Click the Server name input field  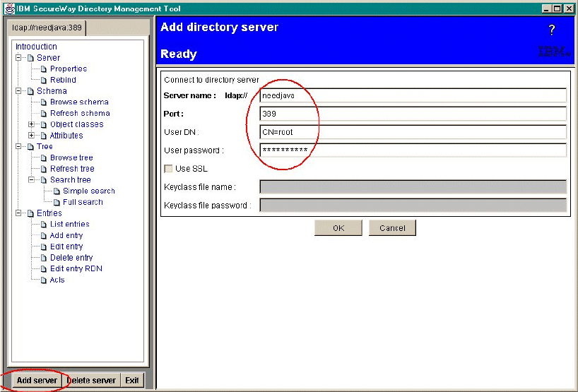point(413,95)
